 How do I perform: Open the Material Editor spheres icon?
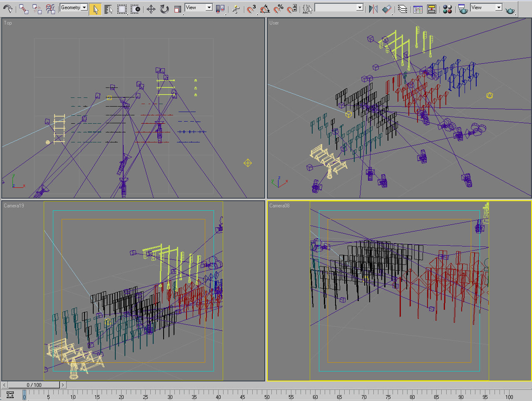[447, 9]
